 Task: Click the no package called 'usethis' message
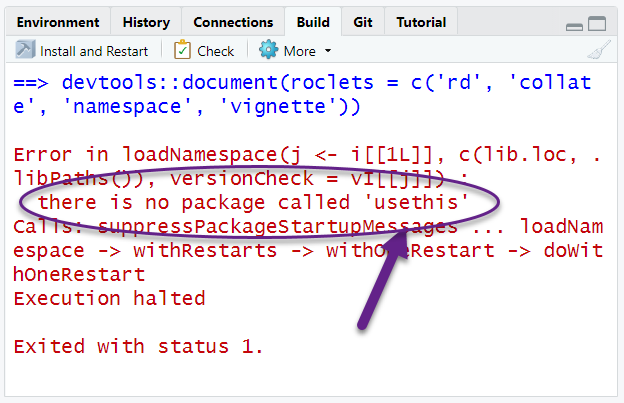[x=253, y=203]
